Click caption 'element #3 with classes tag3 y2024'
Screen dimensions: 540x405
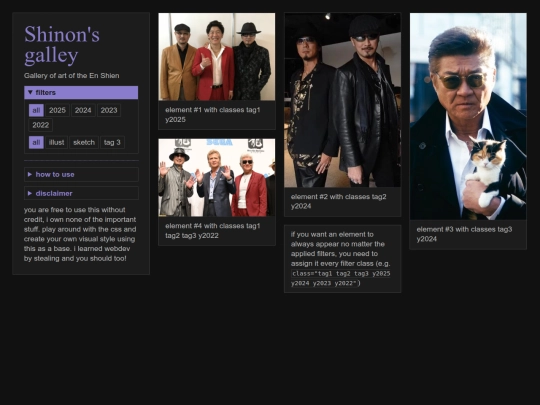pyautogui.click(x=464, y=234)
